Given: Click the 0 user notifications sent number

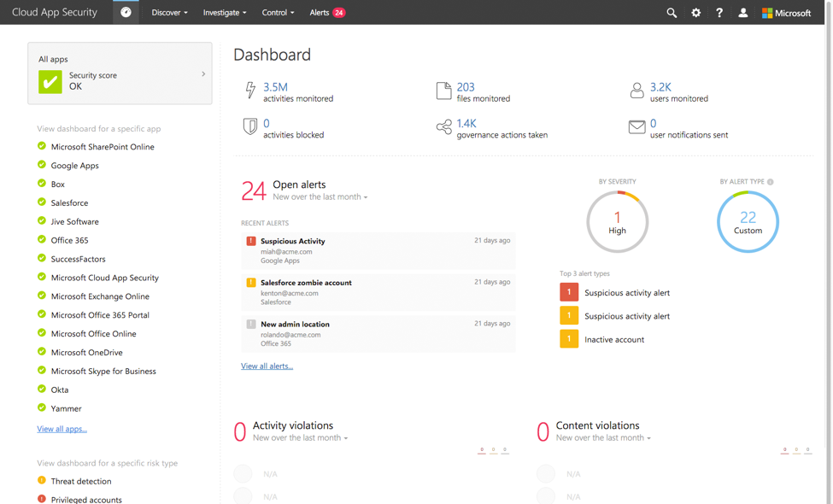Looking at the screenshot, I should point(653,124).
